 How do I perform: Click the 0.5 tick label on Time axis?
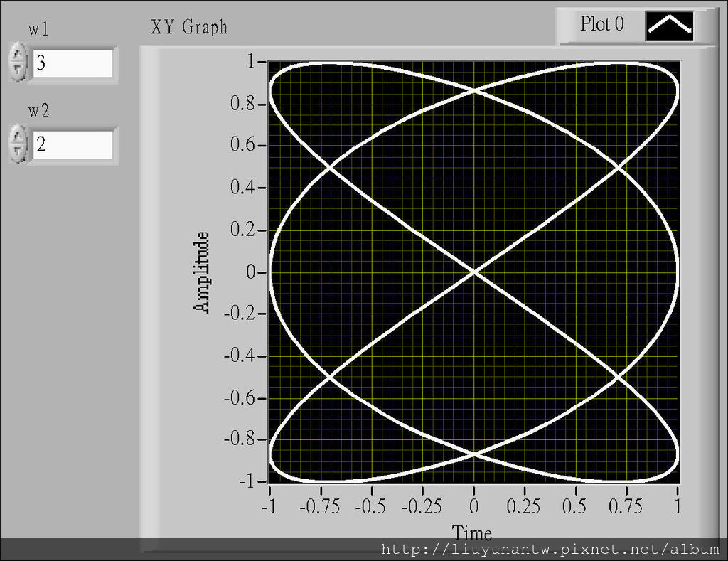[574, 506]
